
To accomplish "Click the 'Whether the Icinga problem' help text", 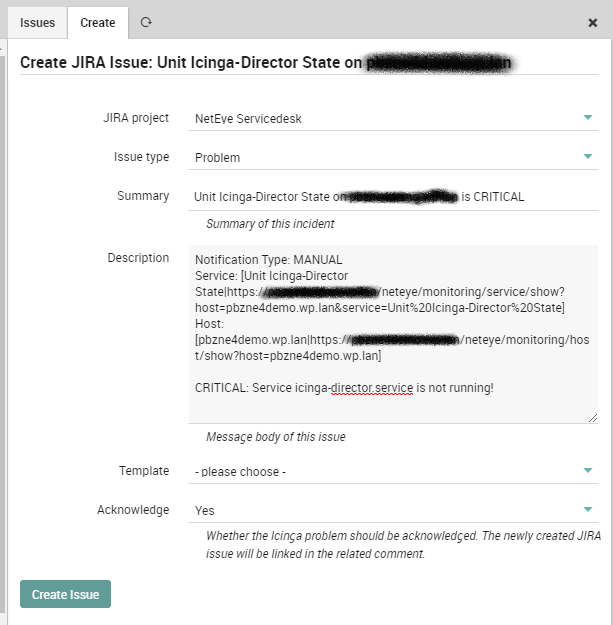I will (403, 544).
